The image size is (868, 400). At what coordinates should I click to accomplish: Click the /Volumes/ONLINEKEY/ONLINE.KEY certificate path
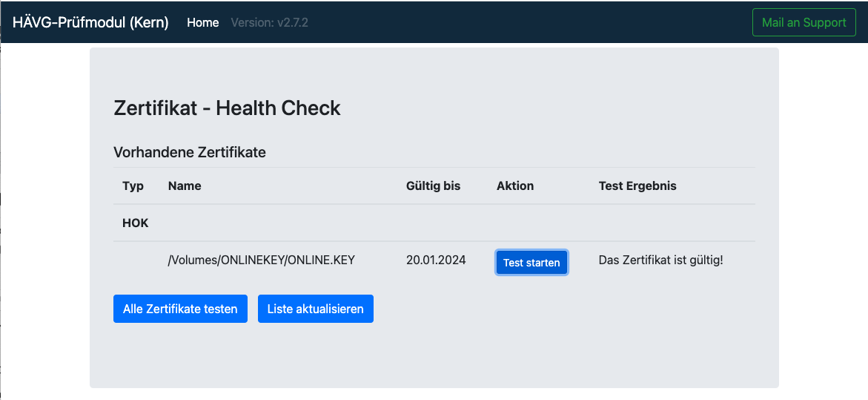coord(261,260)
